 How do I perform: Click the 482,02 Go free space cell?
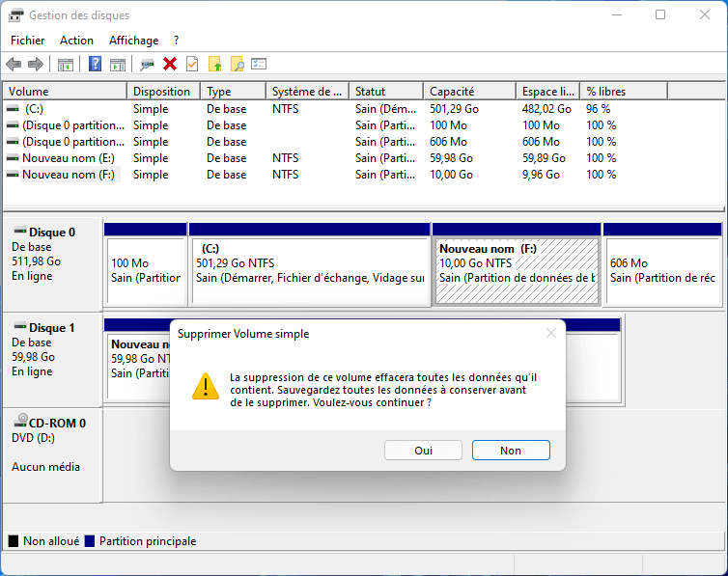[x=546, y=108]
